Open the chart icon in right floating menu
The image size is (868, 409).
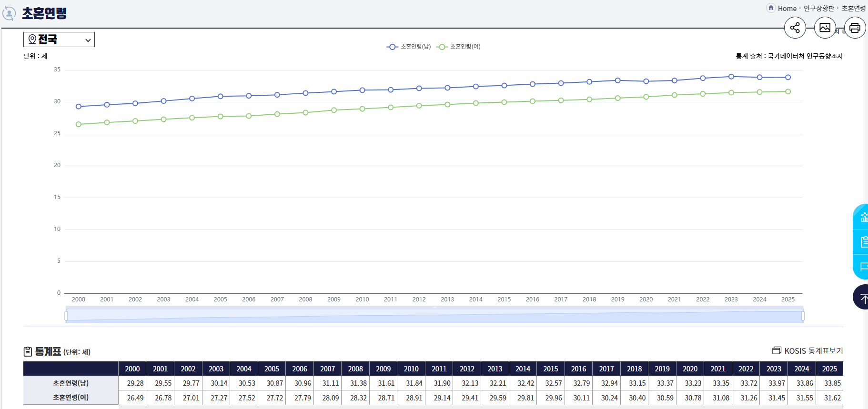863,218
